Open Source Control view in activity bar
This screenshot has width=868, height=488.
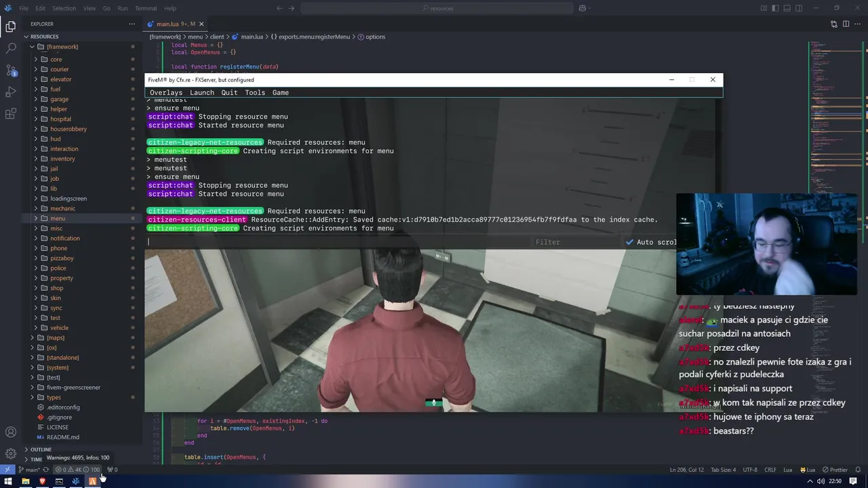(x=11, y=70)
